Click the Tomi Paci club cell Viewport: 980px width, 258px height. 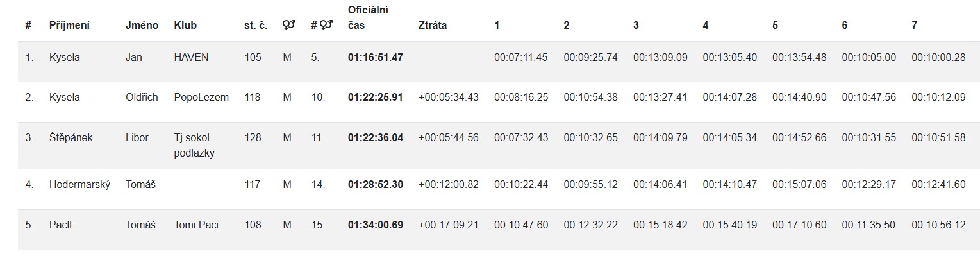196,225
